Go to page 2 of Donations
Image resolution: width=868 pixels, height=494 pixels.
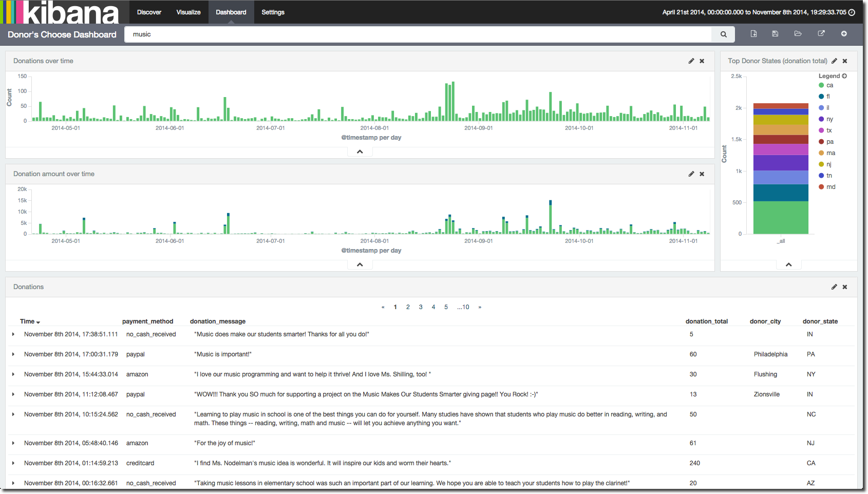coord(408,307)
